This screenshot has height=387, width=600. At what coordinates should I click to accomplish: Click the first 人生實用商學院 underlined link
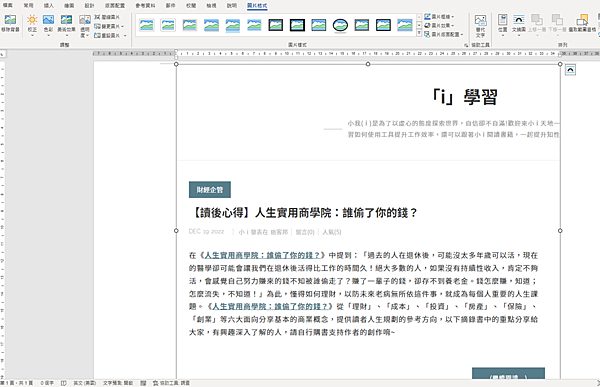coord(262,255)
